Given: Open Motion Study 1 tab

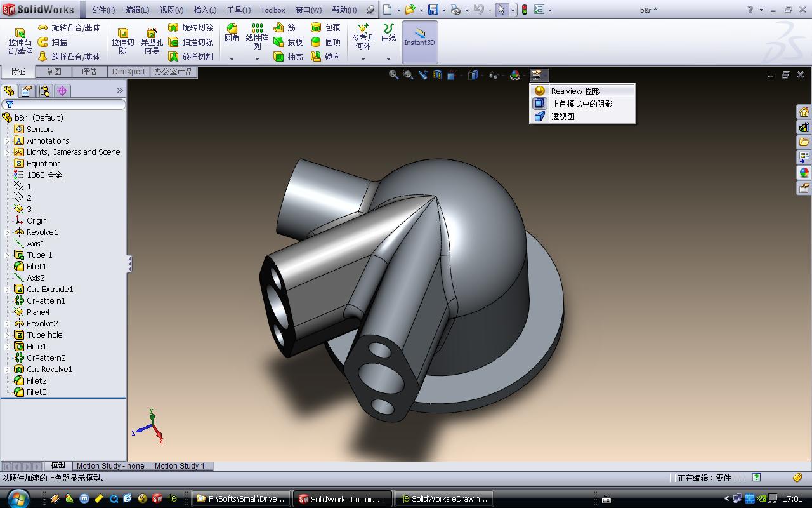Looking at the screenshot, I should pyautogui.click(x=180, y=465).
